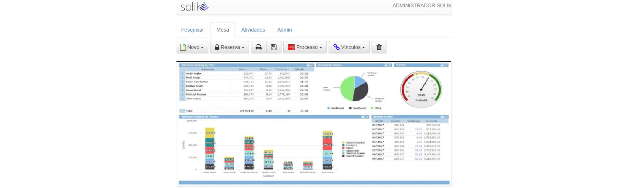This screenshot has height=188, width=644.
Task: Expand the Monthly Growth panel
Action: [446, 117]
